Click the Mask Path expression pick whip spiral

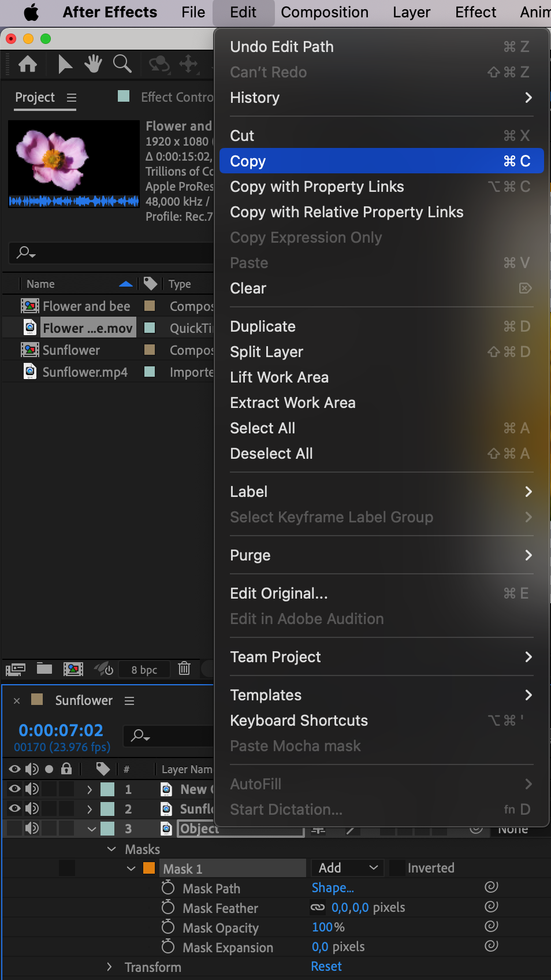(x=492, y=887)
